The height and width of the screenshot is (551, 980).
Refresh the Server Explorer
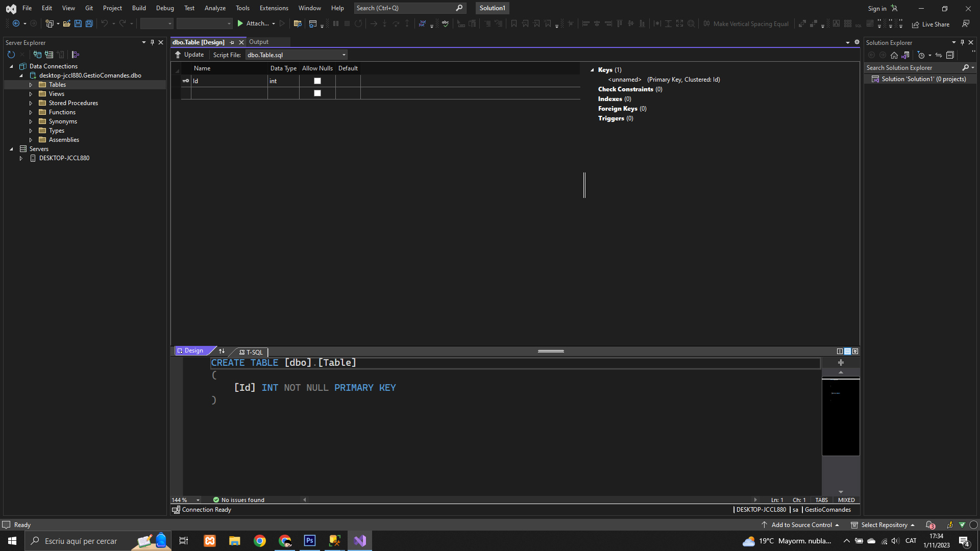[x=11, y=55]
